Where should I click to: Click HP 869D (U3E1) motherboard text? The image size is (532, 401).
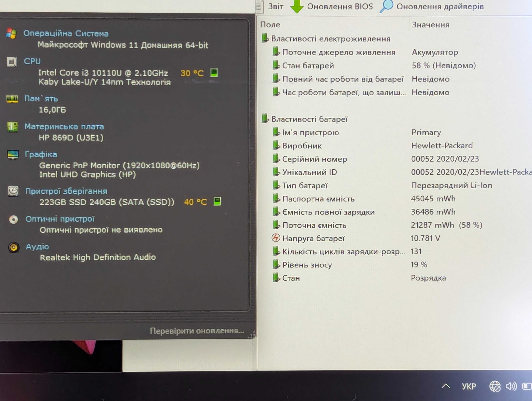click(x=71, y=138)
